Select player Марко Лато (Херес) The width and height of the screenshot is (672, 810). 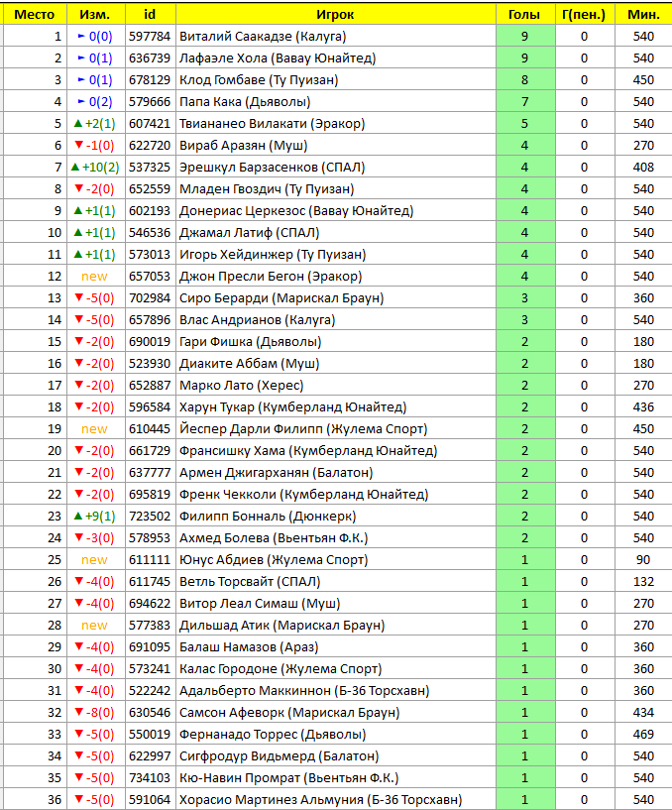click(241, 386)
